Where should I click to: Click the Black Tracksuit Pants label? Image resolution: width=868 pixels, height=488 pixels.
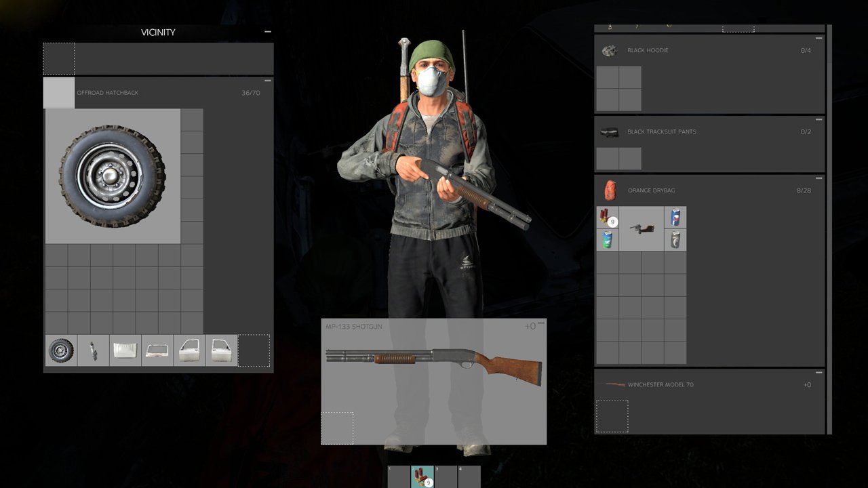[x=662, y=131]
